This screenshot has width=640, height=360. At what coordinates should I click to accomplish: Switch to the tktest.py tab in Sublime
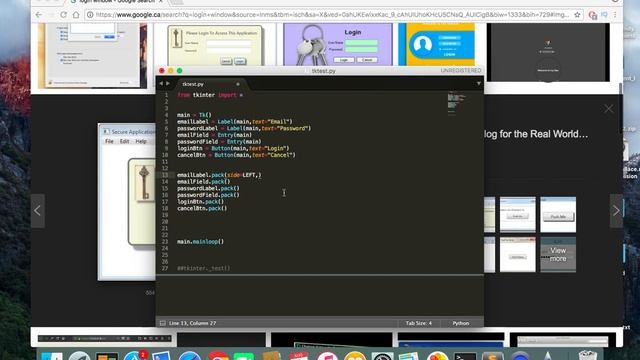tap(193, 84)
